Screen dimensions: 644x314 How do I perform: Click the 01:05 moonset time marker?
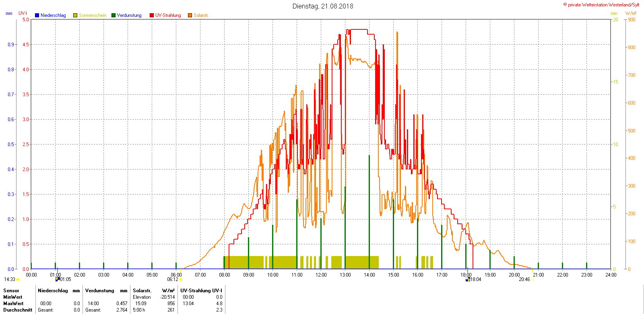pos(66,279)
